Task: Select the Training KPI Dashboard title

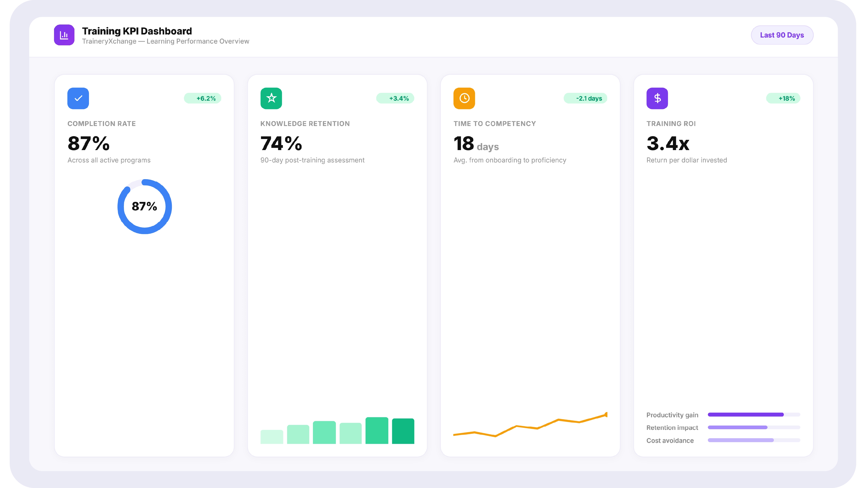Action: click(137, 31)
